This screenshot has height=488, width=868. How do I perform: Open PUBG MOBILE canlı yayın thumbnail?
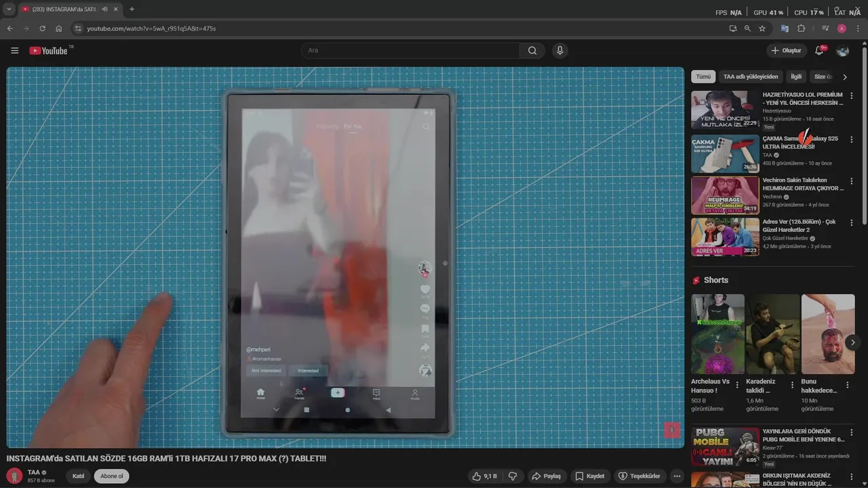tap(725, 446)
